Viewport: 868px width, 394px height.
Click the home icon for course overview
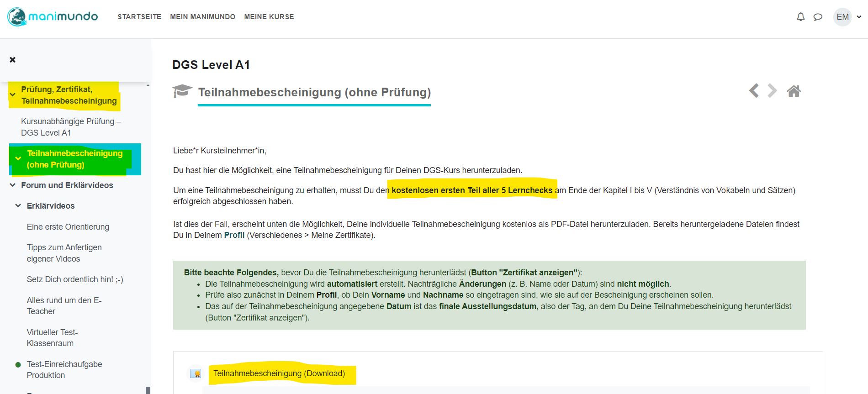click(x=794, y=91)
